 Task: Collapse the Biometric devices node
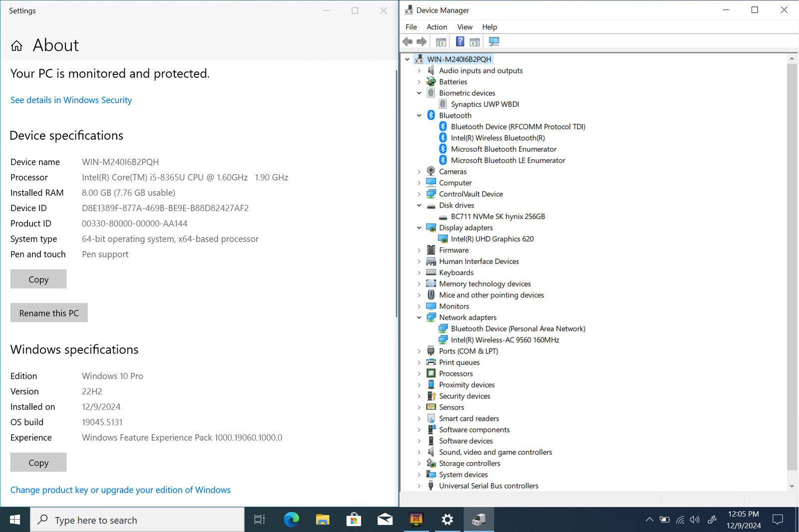pos(419,93)
